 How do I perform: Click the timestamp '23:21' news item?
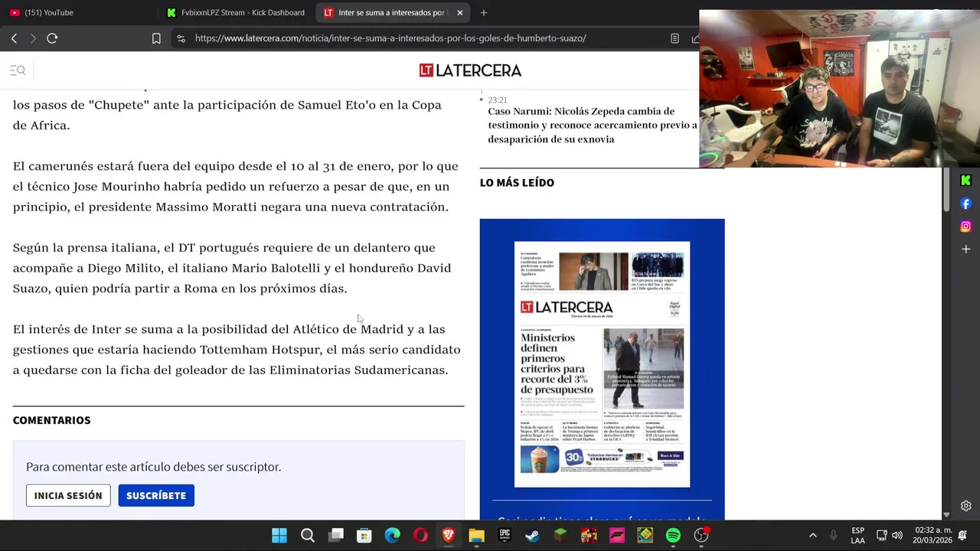(x=498, y=100)
